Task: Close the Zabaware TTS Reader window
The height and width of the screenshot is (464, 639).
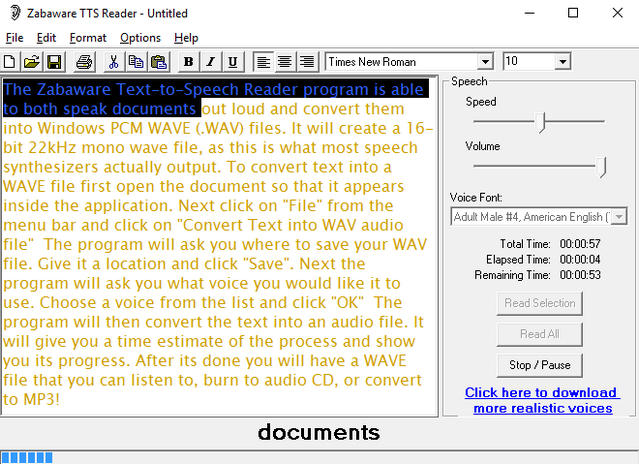Action: [x=617, y=13]
